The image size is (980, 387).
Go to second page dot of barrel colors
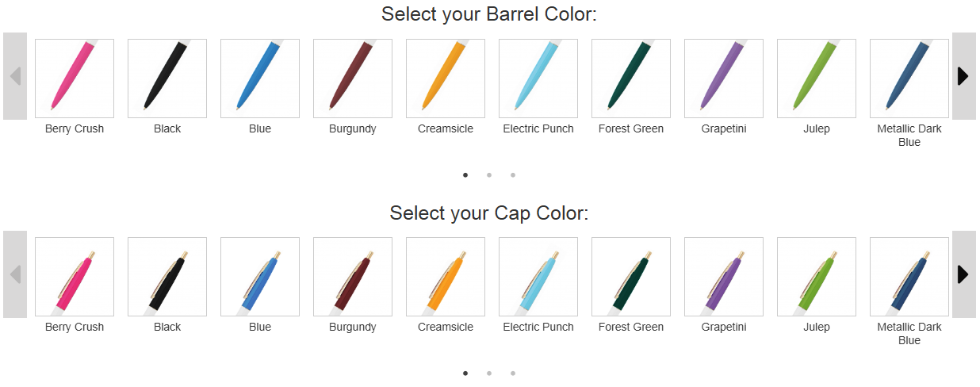(x=489, y=175)
